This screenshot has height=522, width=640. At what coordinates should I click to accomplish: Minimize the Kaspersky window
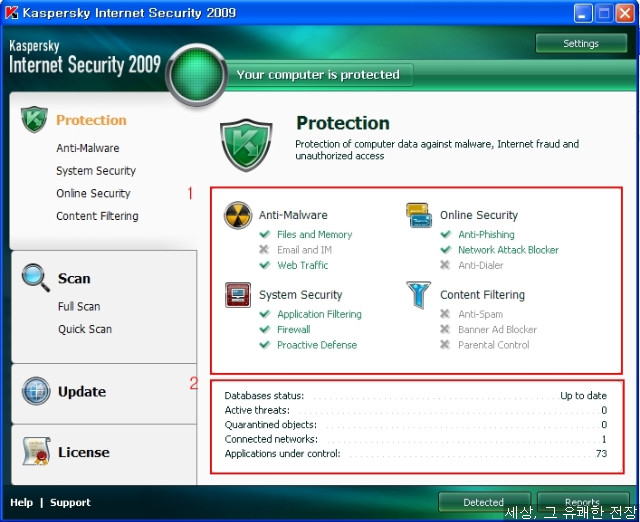tap(582, 13)
